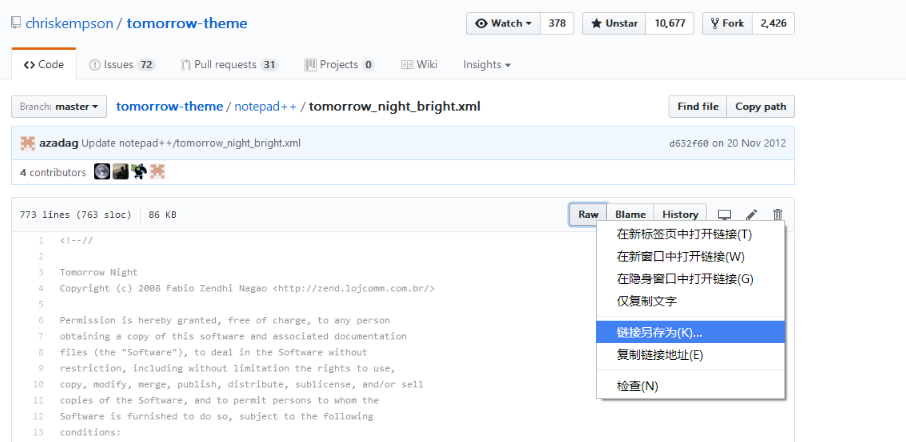Switch to the Projects tab

coord(340,65)
